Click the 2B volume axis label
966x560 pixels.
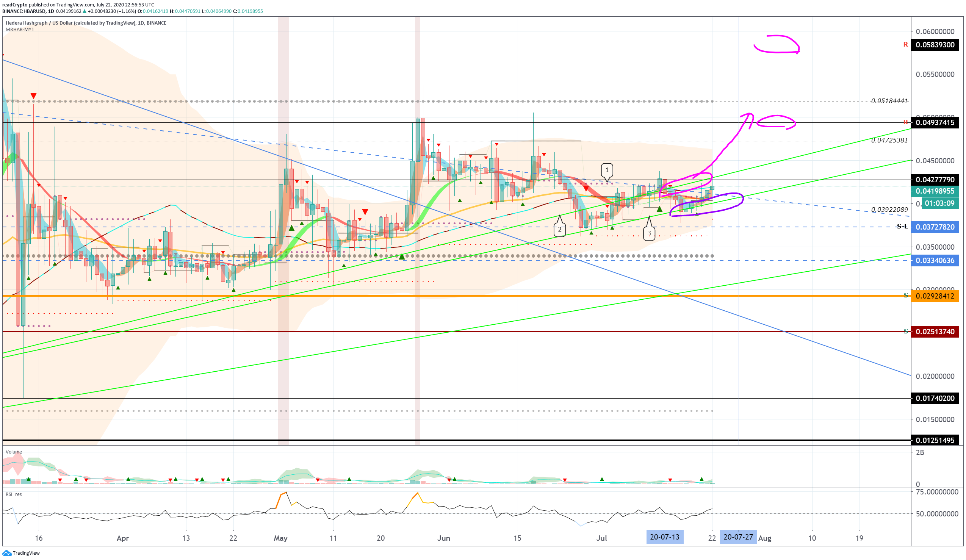pyautogui.click(x=920, y=453)
